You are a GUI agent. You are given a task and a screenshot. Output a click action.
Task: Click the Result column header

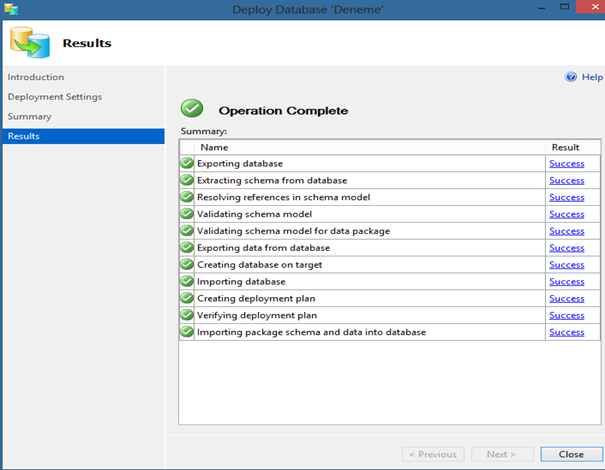[565, 147]
